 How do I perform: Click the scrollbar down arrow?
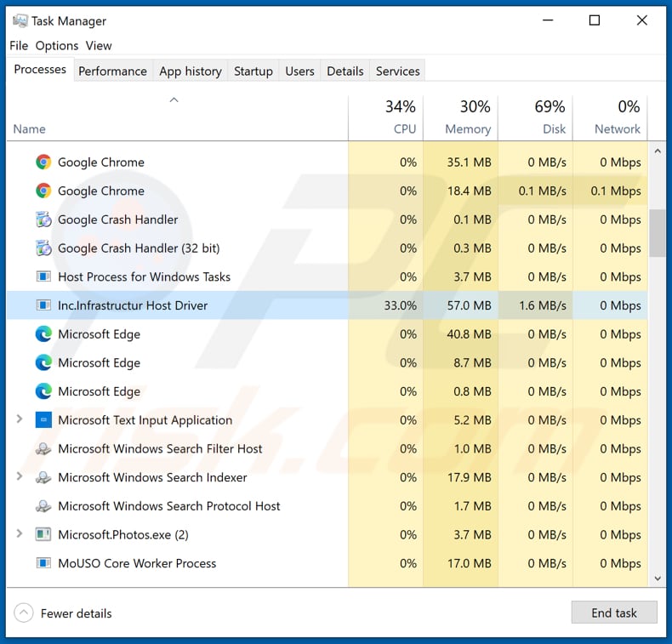coord(658,578)
